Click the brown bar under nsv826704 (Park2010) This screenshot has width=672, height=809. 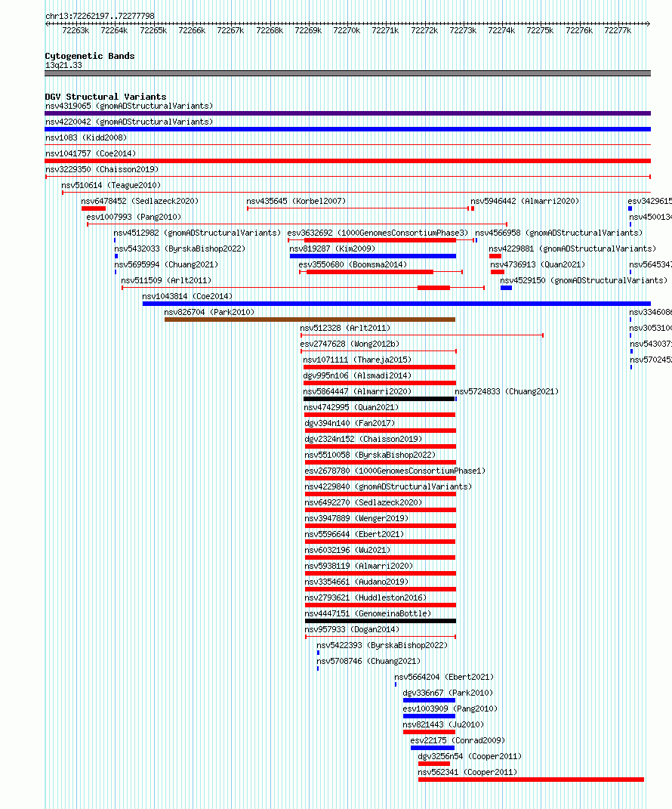coord(310,320)
